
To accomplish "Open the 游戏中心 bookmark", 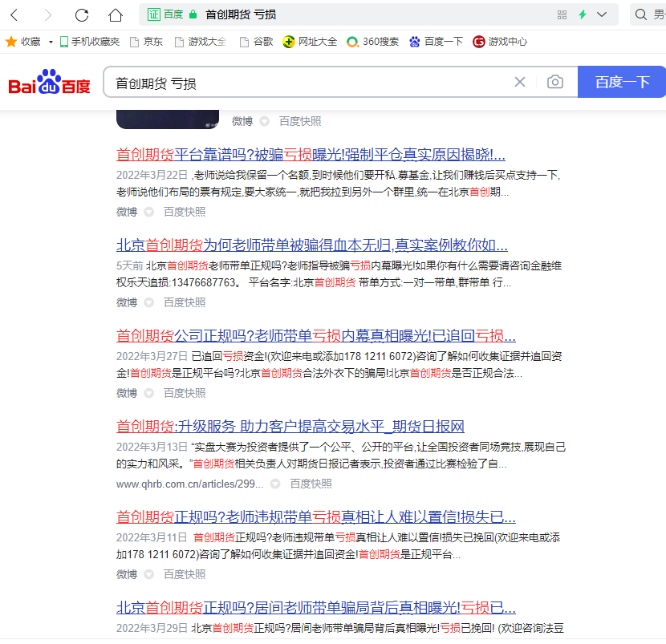I will click(500, 42).
